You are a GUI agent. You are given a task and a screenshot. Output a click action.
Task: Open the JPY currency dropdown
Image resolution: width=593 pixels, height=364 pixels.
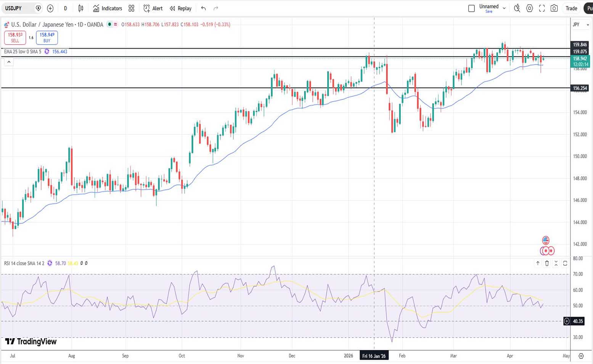(580, 25)
